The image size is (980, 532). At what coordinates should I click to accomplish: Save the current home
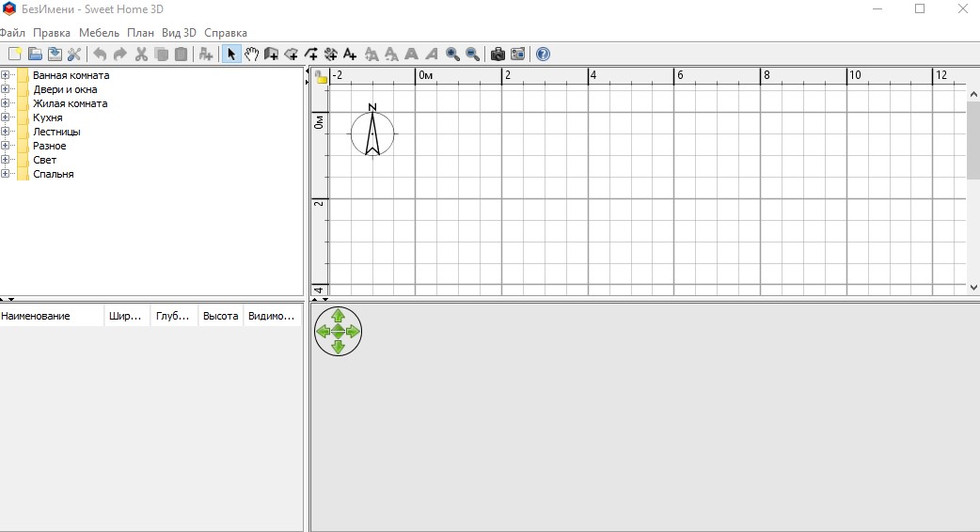coord(55,55)
